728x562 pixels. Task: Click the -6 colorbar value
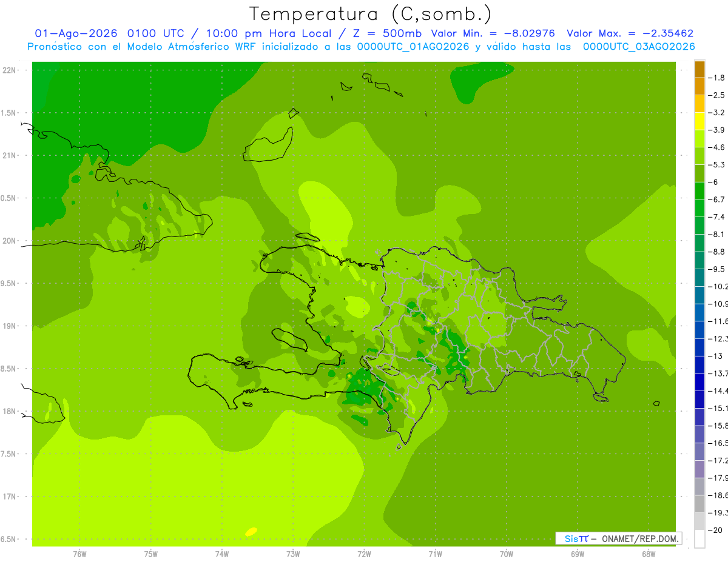(713, 182)
